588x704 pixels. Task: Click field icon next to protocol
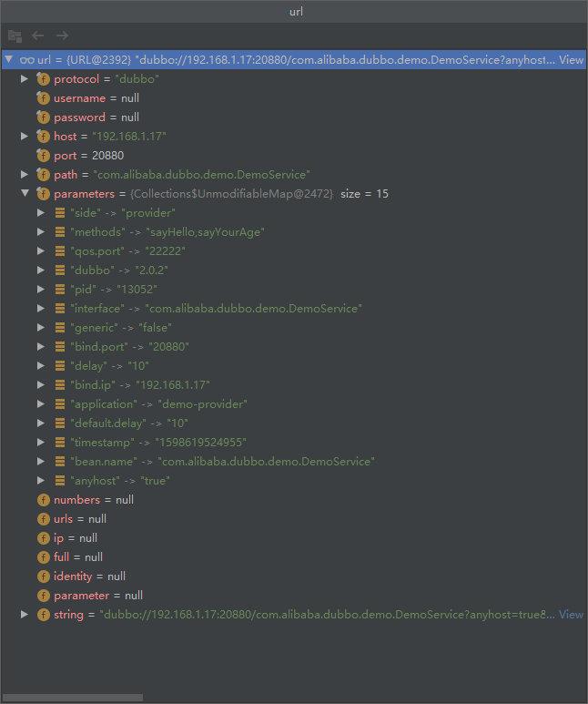(43, 79)
